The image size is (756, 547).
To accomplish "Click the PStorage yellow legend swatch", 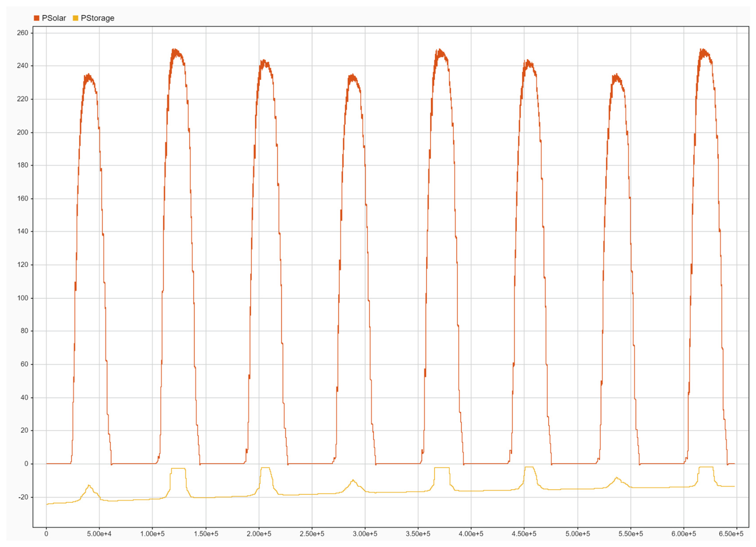I will [75, 18].
